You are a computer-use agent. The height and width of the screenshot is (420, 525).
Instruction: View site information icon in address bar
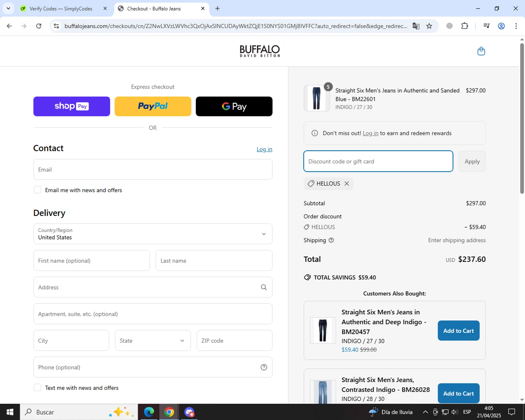point(56,26)
